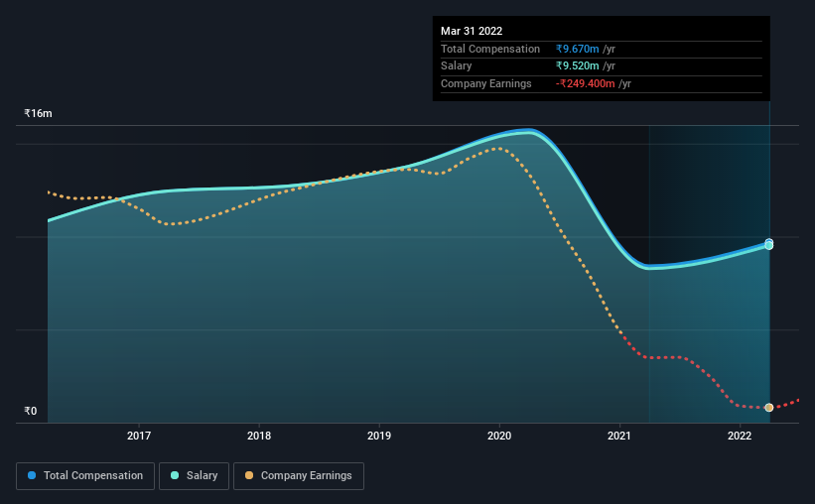Click the Mar 31 2022 tooltip date

pos(472,31)
